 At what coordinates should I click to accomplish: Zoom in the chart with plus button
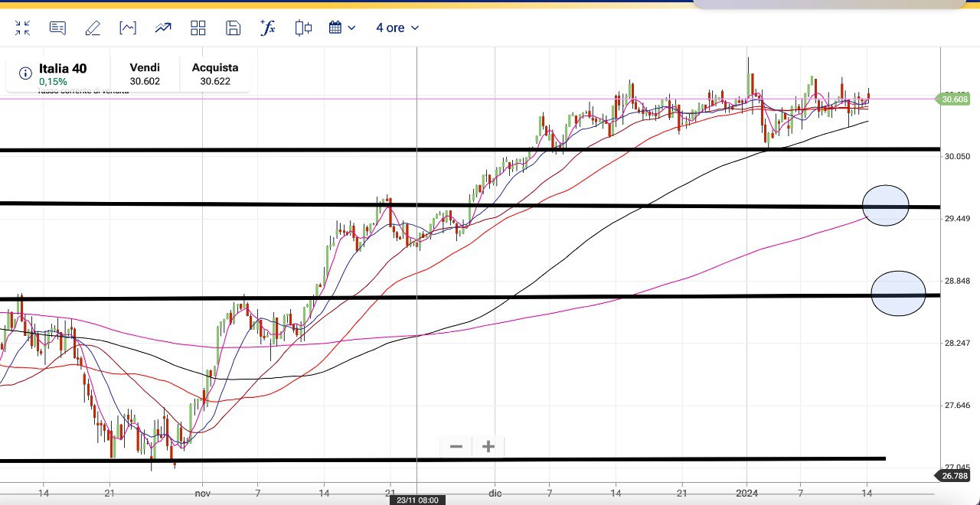point(488,446)
